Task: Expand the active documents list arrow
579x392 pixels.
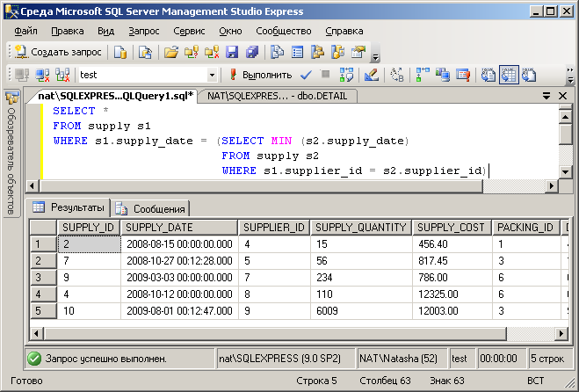Action: pos(546,96)
